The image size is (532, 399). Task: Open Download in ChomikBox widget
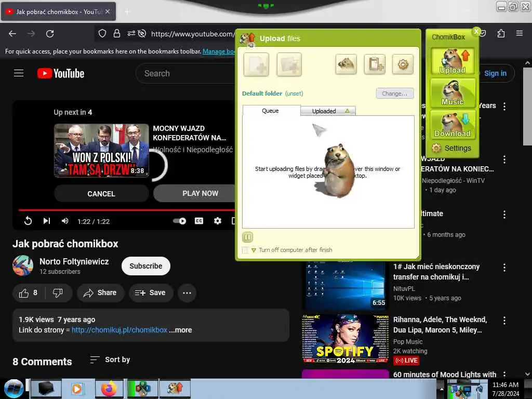(x=453, y=125)
